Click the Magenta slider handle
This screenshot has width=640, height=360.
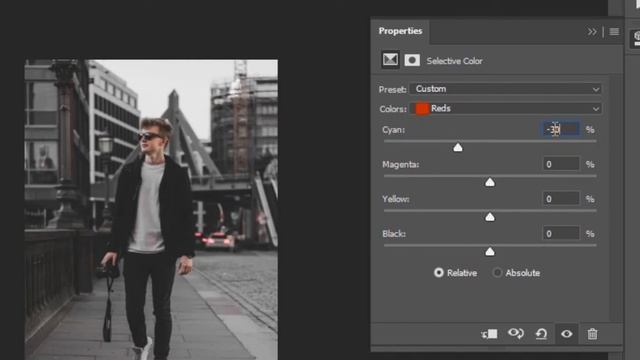coord(490,182)
